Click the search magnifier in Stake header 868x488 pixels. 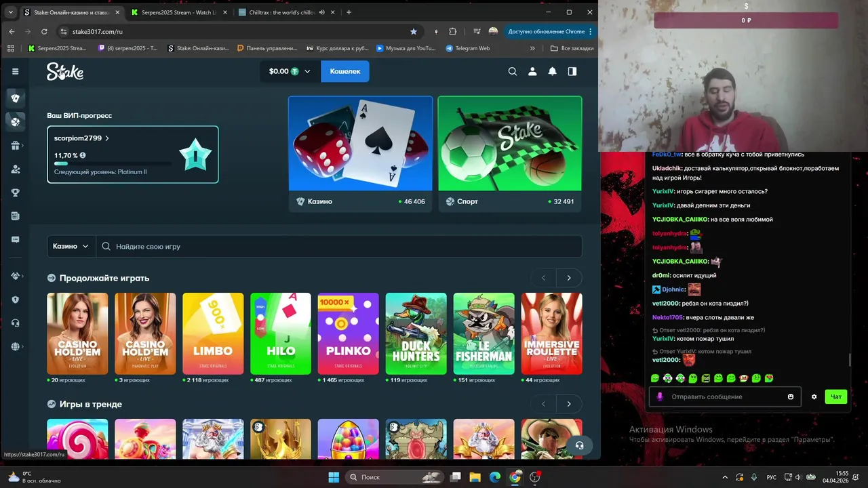[x=513, y=71]
